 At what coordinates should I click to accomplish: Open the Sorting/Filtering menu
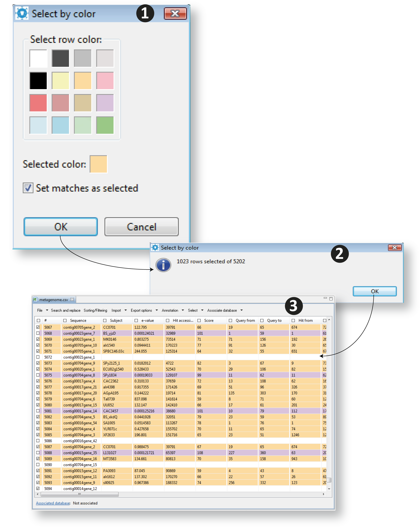(x=95, y=310)
